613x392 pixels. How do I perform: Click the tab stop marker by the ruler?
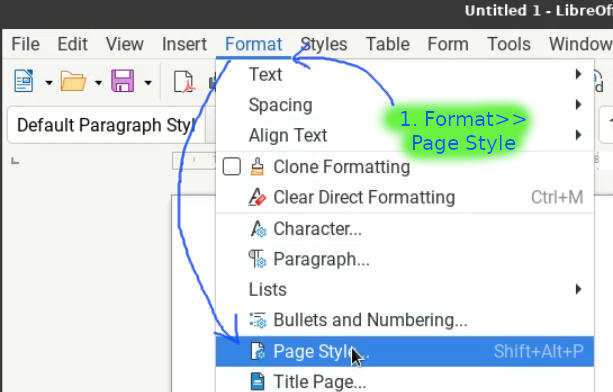[15, 161]
